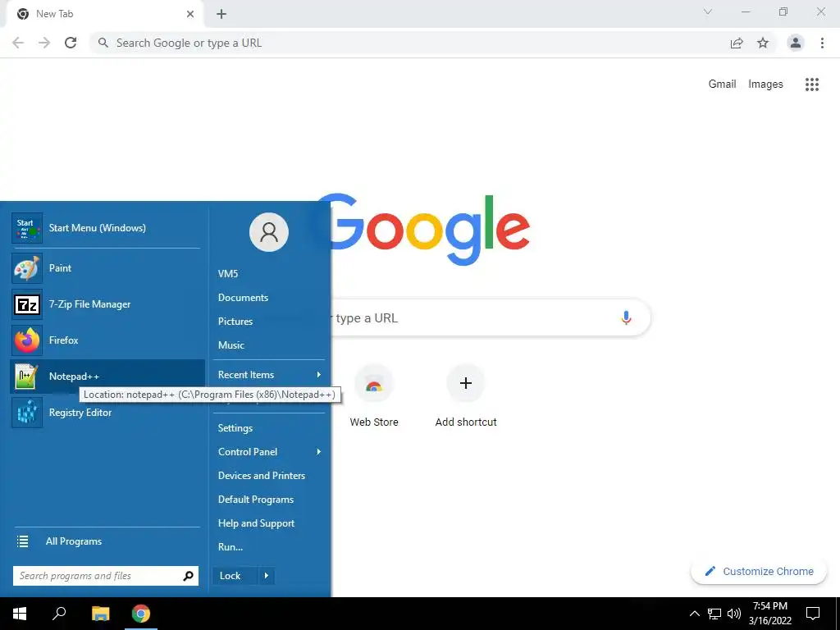840x630 pixels.
Task: Bookmark this tab with the star icon
Action: tap(763, 43)
